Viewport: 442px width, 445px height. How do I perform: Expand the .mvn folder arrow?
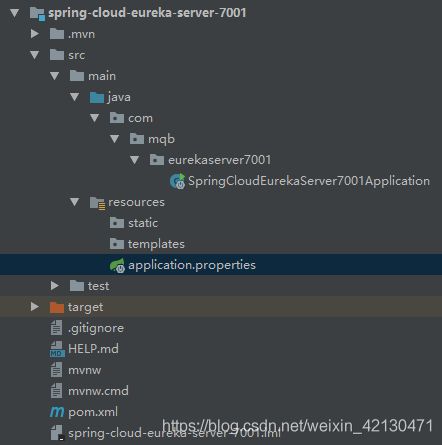coord(34,34)
